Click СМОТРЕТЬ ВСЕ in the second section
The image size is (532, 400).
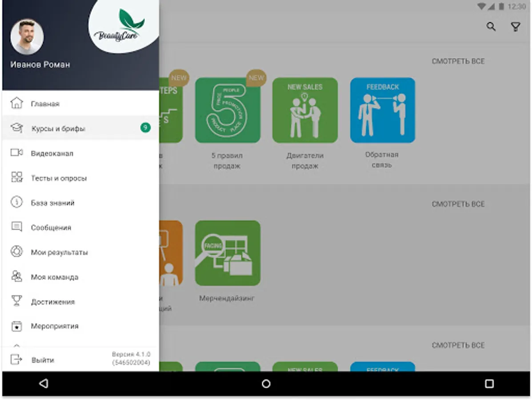point(458,204)
